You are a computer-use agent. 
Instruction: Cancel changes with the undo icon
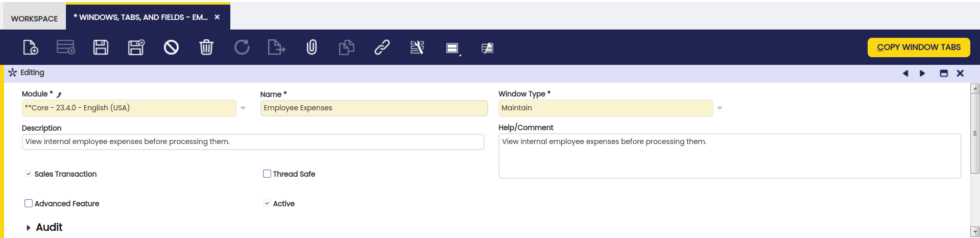click(171, 47)
